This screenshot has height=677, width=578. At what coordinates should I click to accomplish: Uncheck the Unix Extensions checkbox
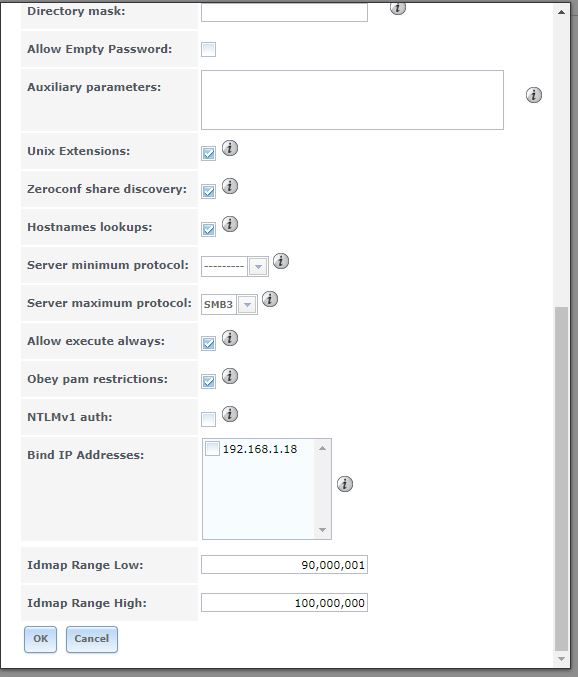[x=208, y=153]
